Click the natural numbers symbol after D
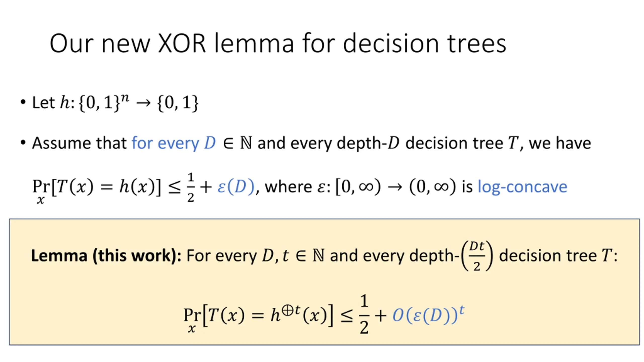This screenshot has width=644, height=362. pyautogui.click(x=246, y=143)
